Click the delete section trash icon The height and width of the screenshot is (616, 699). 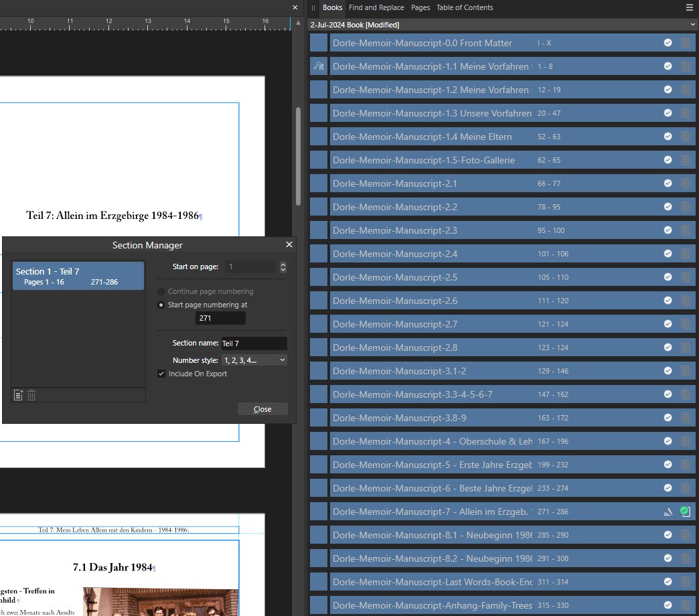coord(31,395)
